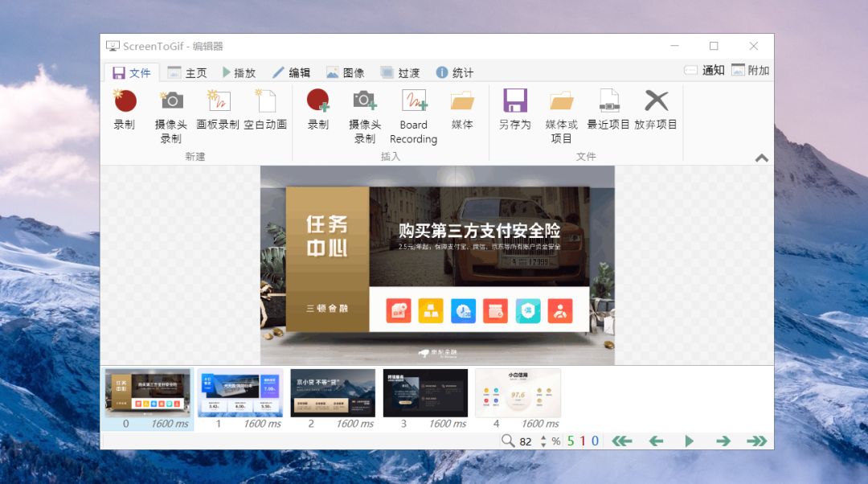
Task: Switch to the Playback (播放) tab
Action: click(240, 72)
